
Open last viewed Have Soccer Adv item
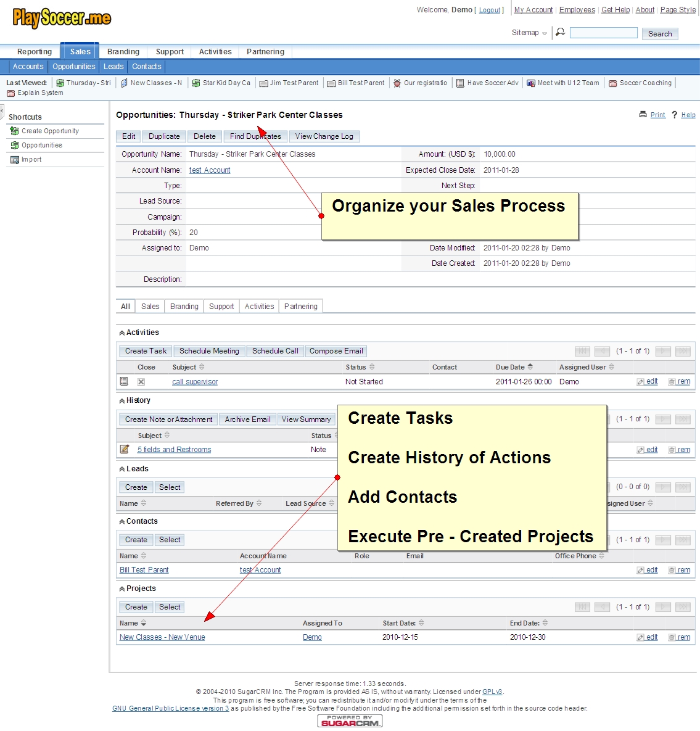[487, 83]
